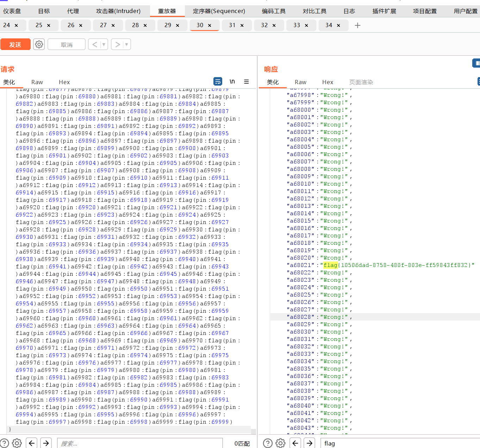Screen dimensions: 480x448
Task: Close Repeater tab 25
Action: [49, 25]
